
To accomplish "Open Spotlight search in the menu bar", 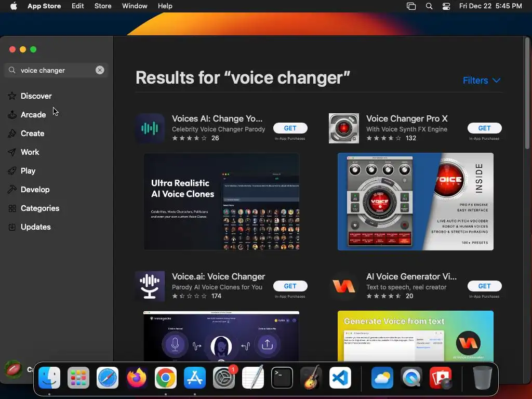I will (x=429, y=6).
